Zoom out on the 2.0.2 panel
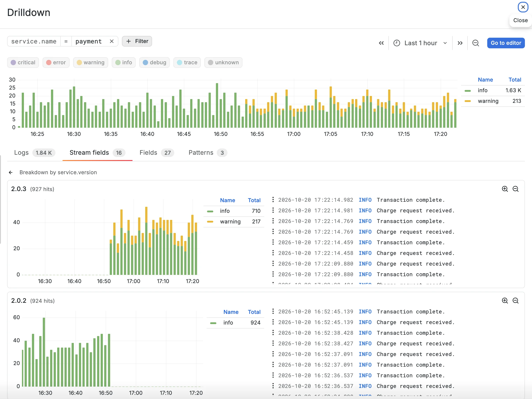 515,301
